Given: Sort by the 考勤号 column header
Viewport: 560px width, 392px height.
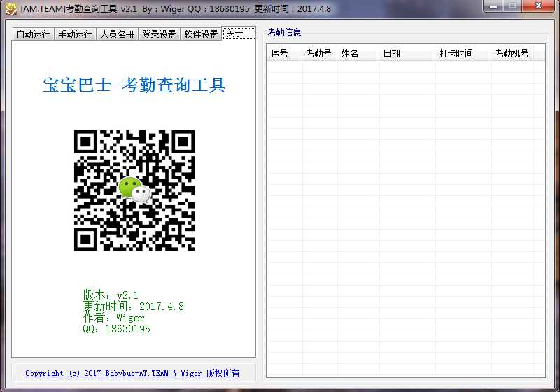Looking at the screenshot, I should coord(320,54).
